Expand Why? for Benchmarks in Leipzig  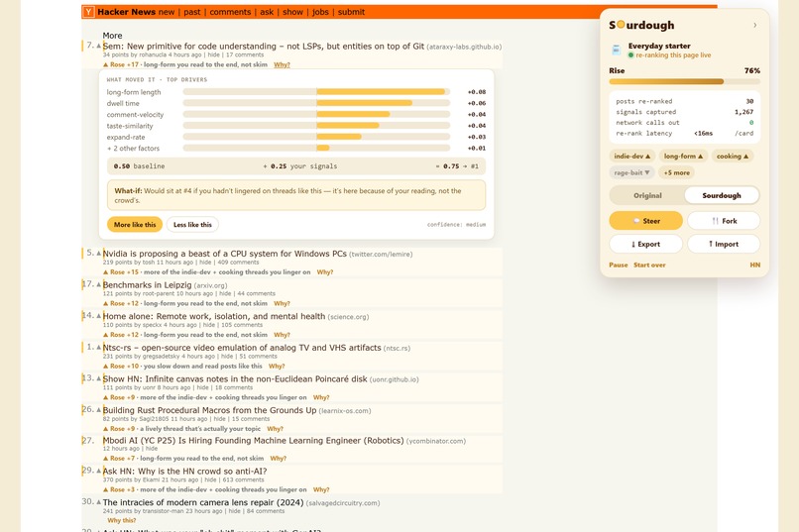pyautogui.click(x=282, y=303)
